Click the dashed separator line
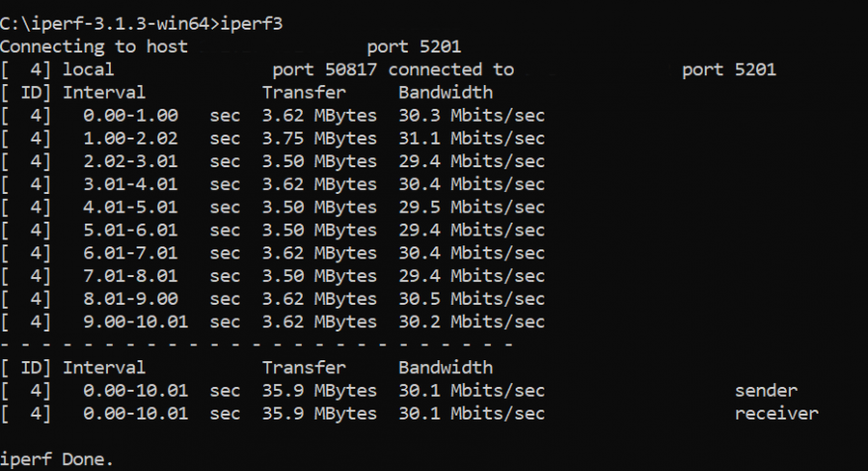The height and width of the screenshot is (471, 868). (257, 344)
